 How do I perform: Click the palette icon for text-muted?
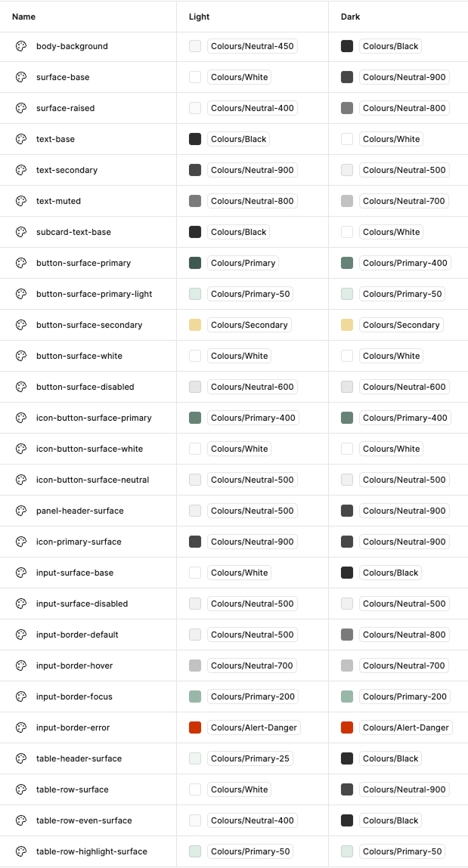20,201
